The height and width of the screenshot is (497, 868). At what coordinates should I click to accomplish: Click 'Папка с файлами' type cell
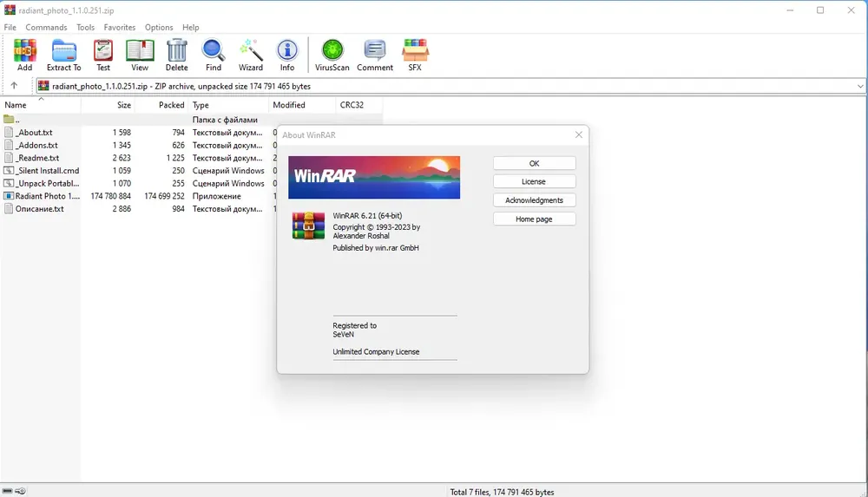pos(225,120)
